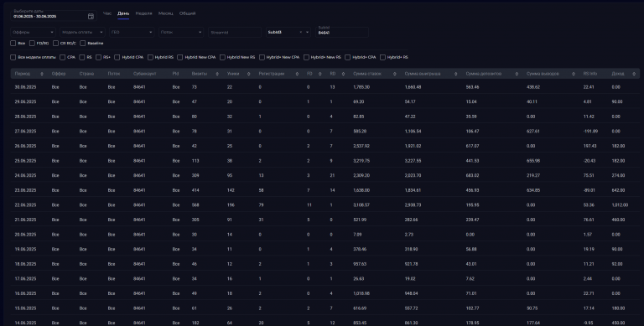Image resolution: width=644 pixels, height=326 pixels.
Task: Sort by Уники using its sort arrows
Action: click(x=248, y=74)
